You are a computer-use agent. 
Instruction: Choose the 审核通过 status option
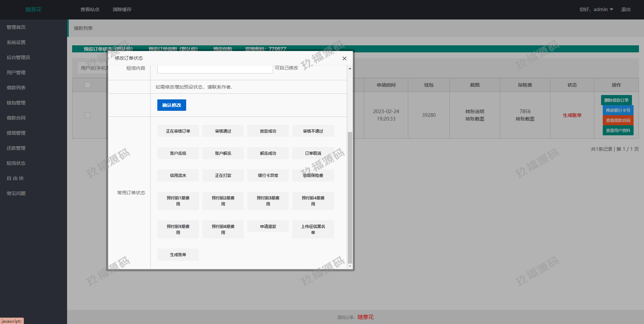pos(223,131)
